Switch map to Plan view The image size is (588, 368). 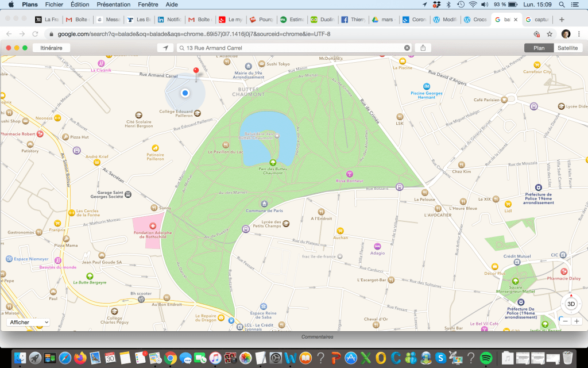539,48
